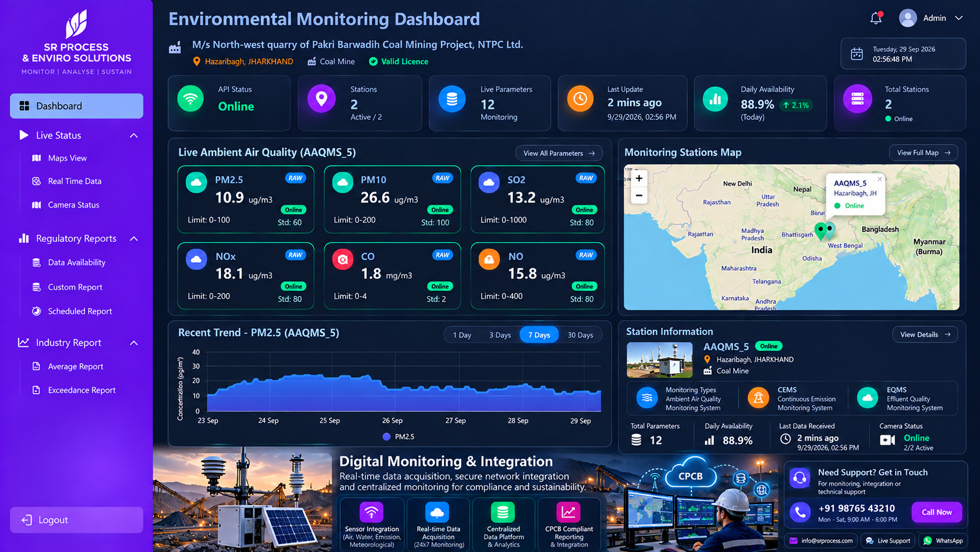Click the Centralized Data Platform tile
The height and width of the screenshot is (552, 980).
(503, 524)
